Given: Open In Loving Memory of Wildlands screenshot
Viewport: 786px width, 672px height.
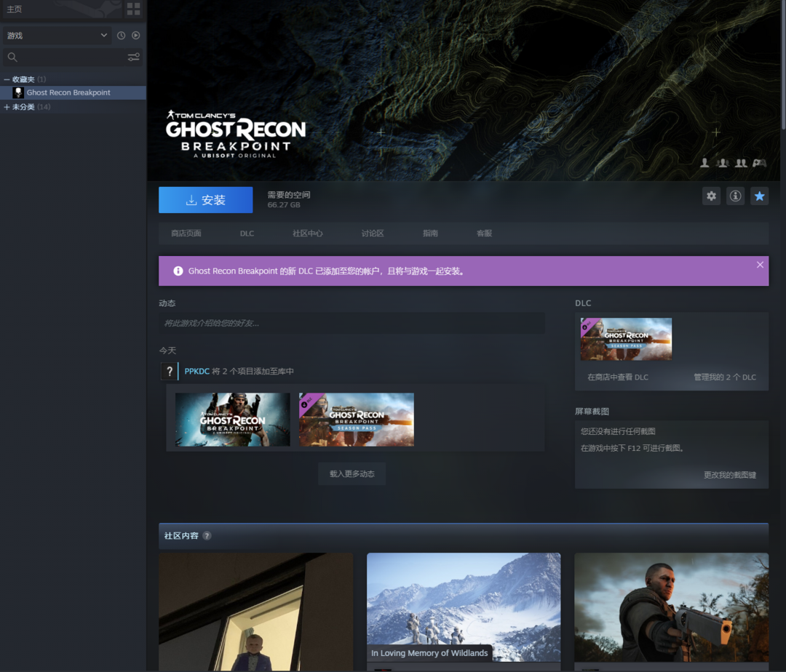Looking at the screenshot, I should click(x=464, y=607).
